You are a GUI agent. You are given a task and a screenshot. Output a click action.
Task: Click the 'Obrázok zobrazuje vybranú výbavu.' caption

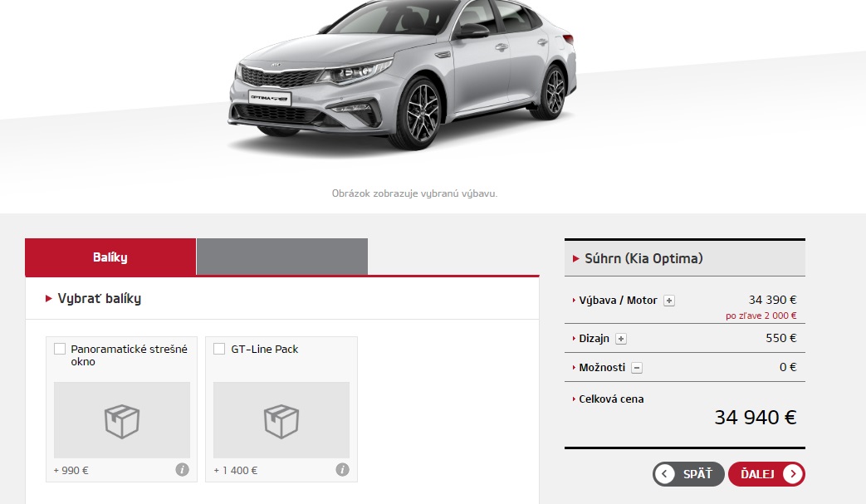[x=415, y=193]
